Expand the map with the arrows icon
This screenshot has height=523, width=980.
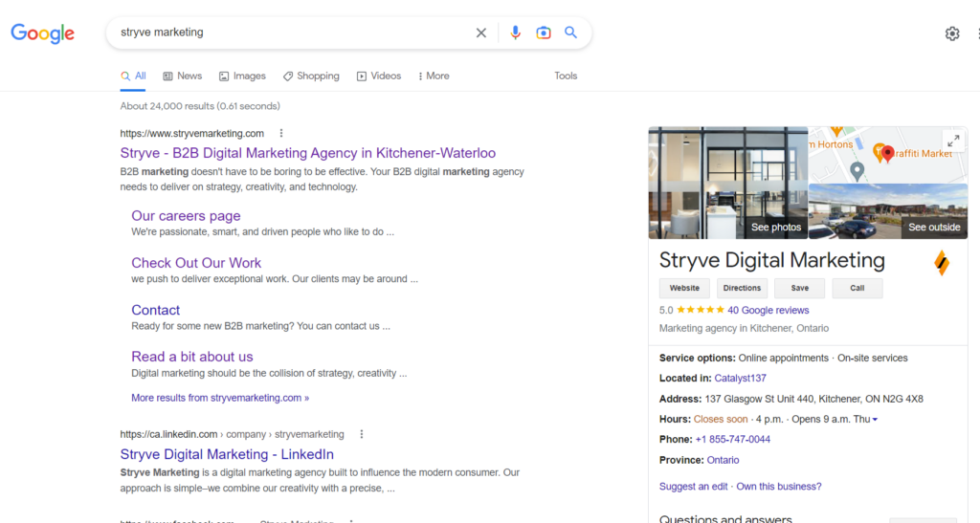[953, 142]
